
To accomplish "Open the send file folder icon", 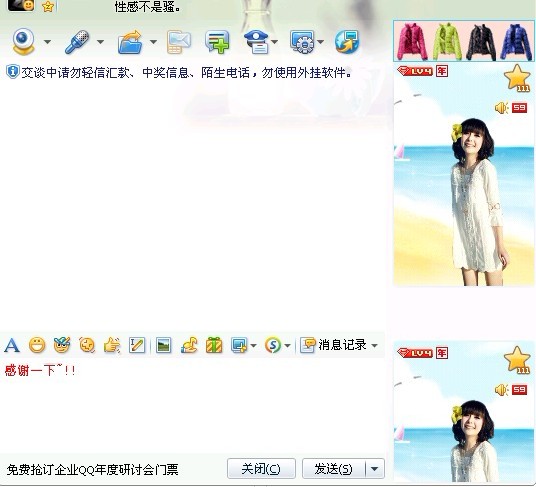I will tap(130, 42).
